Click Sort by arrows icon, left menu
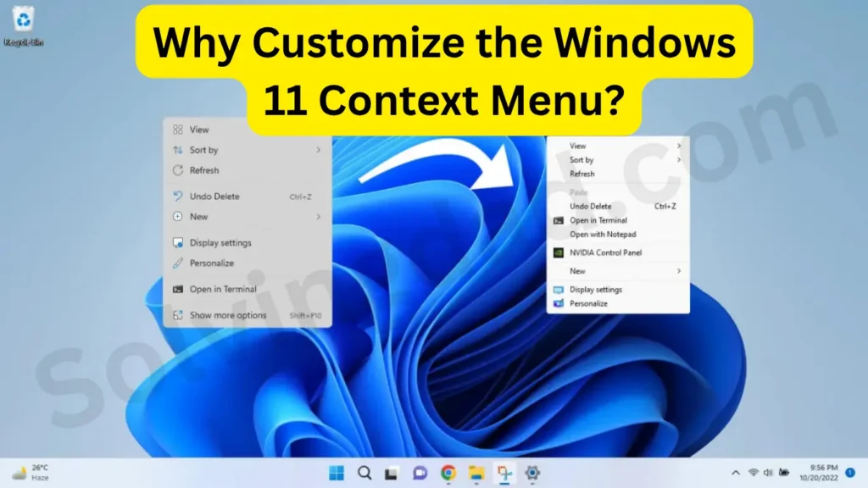The width and height of the screenshot is (868, 488). pos(178,150)
